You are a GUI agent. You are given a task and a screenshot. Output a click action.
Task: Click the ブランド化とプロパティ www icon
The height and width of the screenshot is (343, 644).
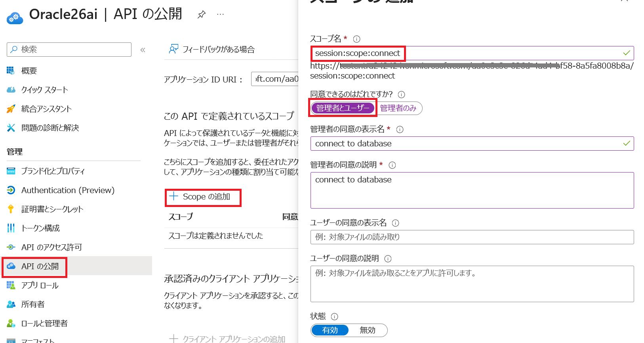[11, 171]
